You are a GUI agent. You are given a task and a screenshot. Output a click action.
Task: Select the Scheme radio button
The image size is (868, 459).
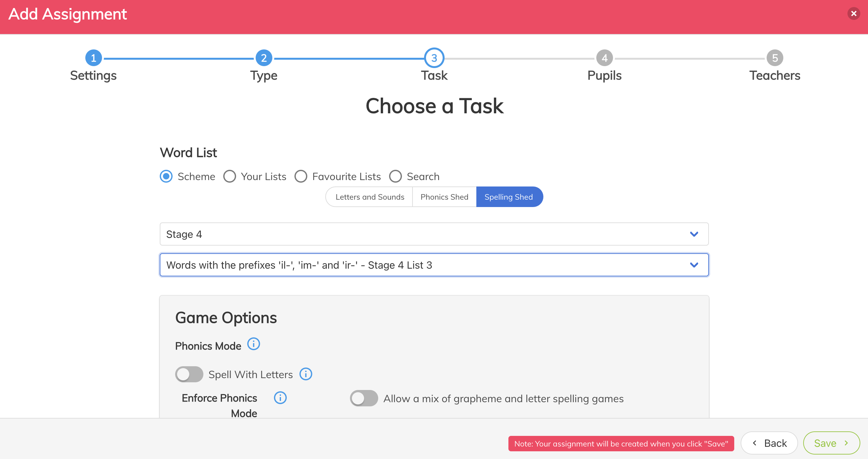point(166,177)
